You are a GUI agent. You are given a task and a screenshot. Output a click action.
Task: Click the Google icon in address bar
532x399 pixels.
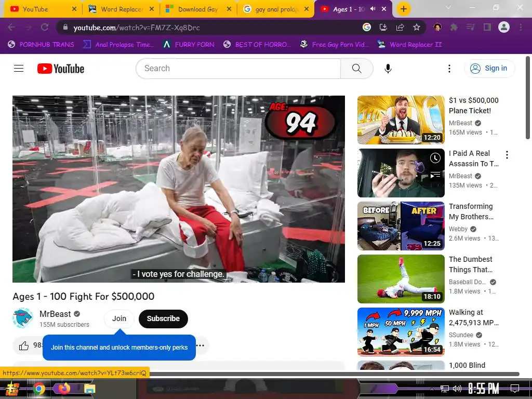pos(366,28)
